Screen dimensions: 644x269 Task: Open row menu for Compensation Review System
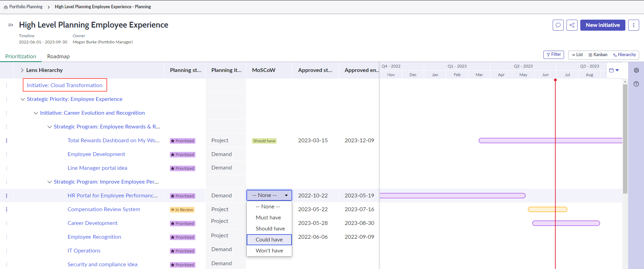point(7,209)
